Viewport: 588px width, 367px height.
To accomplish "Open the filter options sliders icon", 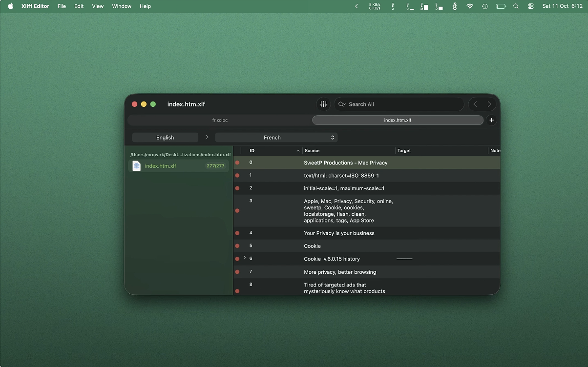I will click(x=323, y=104).
